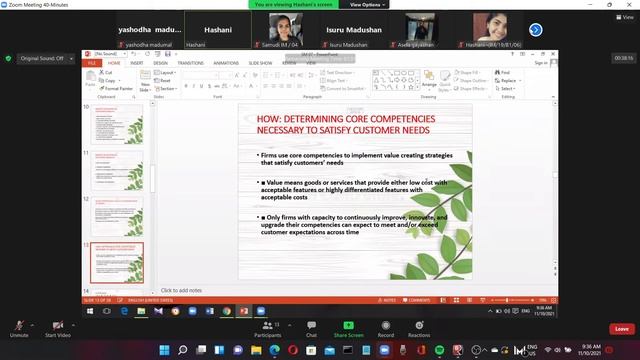The image size is (640, 360).
Task: Click Copy in the Clipboard group
Action: (109, 80)
